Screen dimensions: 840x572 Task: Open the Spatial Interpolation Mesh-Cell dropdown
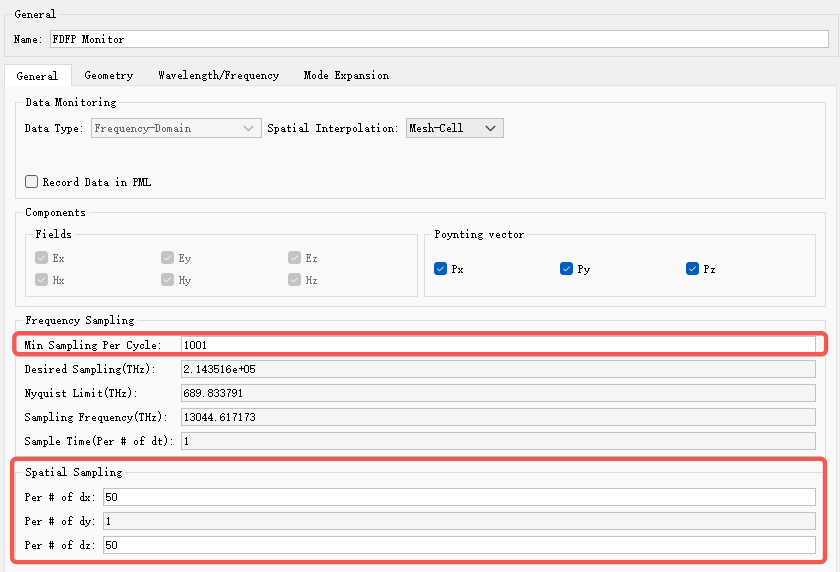pyautogui.click(x=454, y=128)
